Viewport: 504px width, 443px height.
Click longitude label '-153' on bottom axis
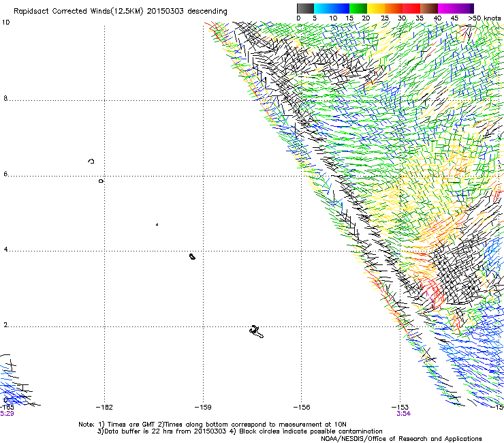point(400,408)
